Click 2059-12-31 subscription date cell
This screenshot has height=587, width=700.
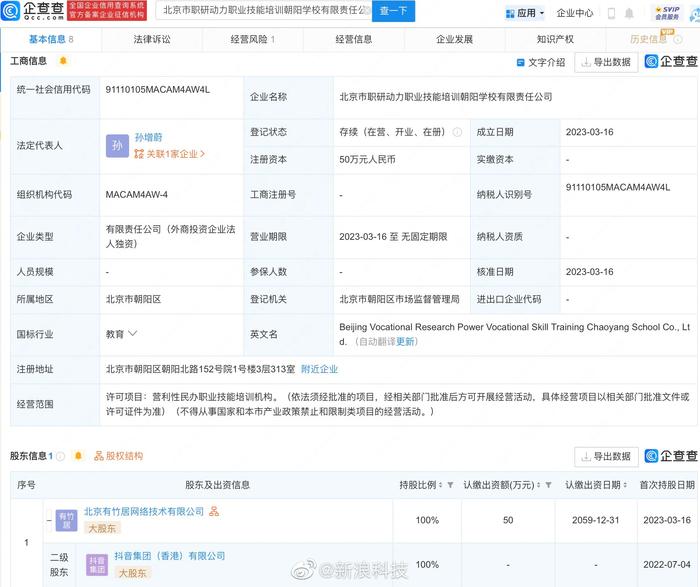click(596, 520)
